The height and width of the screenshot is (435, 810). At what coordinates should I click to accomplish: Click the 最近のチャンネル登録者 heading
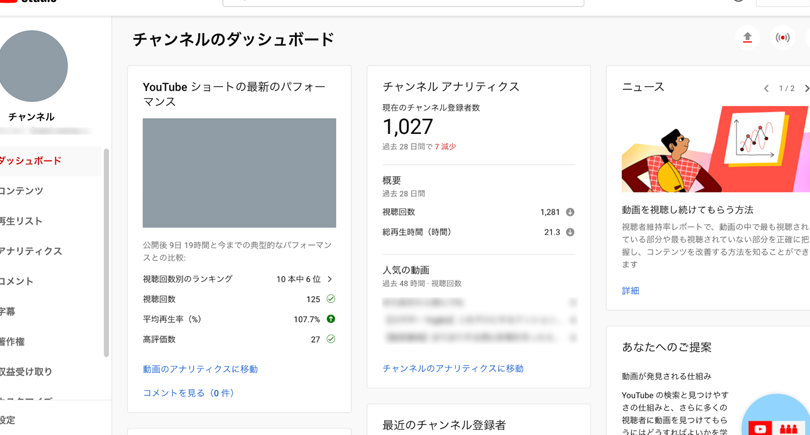[444, 425]
